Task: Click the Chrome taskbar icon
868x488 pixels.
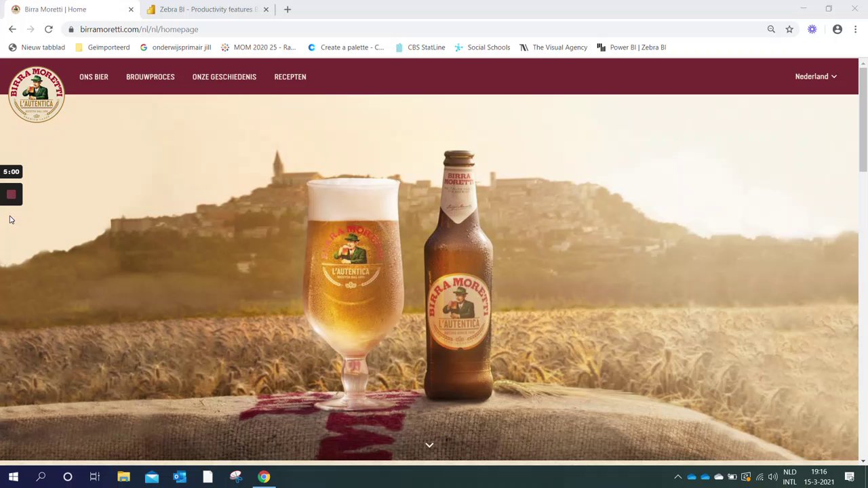Action: [x=264, y=477]
